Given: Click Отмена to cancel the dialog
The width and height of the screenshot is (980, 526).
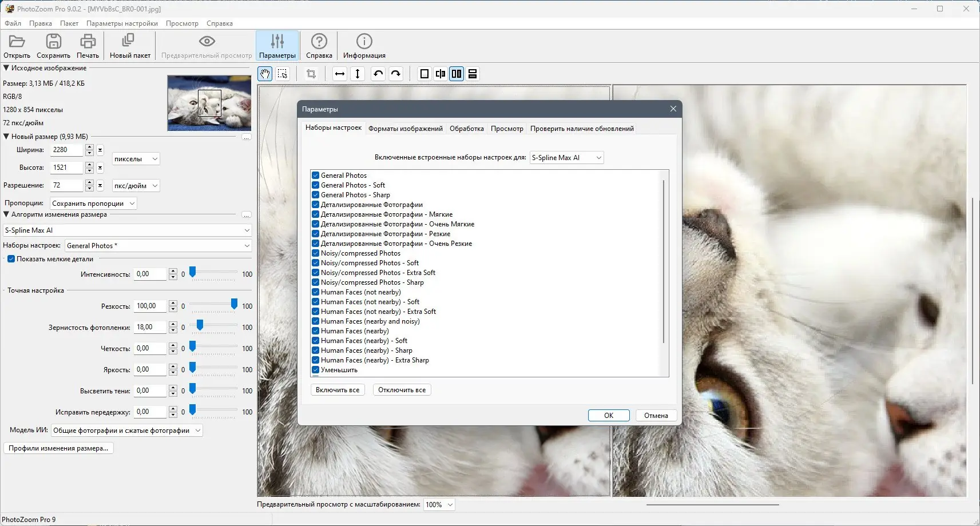Looking at the screenshot, I should coord(656,416).
